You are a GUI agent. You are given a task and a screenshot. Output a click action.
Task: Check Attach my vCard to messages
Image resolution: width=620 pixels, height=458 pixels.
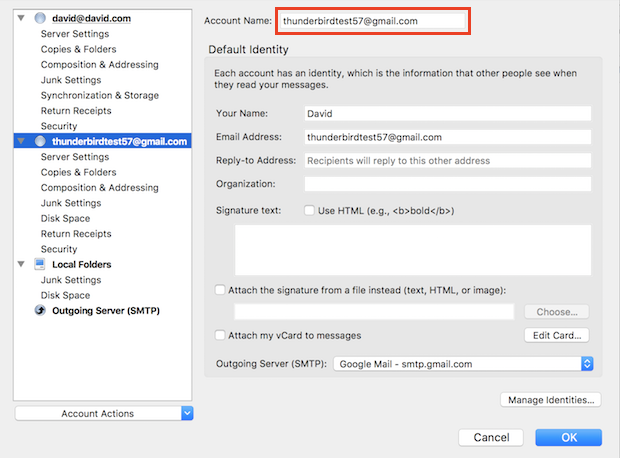click(x=220, y=335)
